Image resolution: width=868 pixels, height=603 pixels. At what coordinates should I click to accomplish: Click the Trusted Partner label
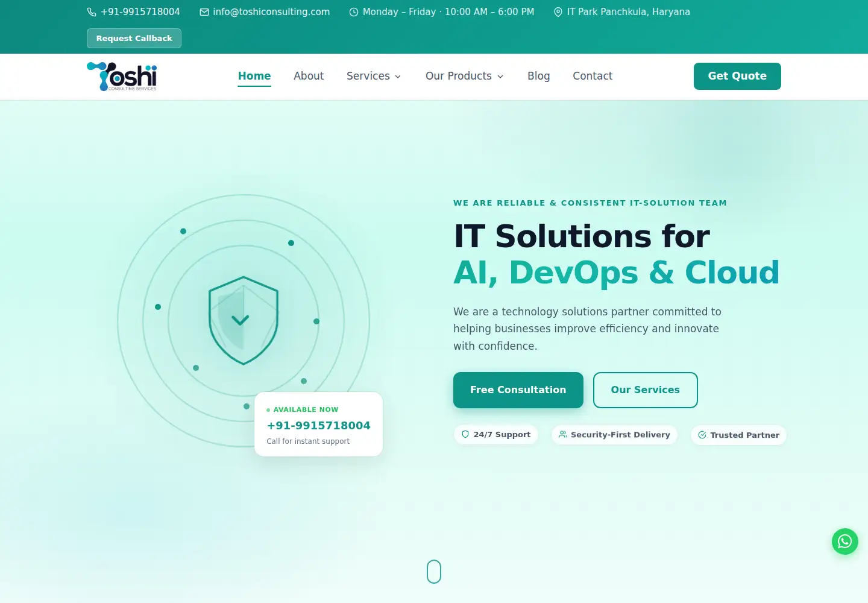click(x=744, y=435)
